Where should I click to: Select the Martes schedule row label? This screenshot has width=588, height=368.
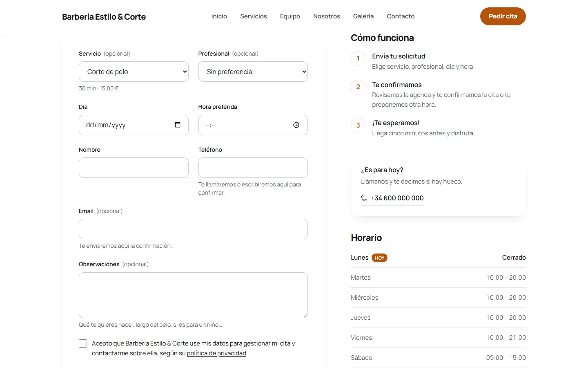pos(361,278)
